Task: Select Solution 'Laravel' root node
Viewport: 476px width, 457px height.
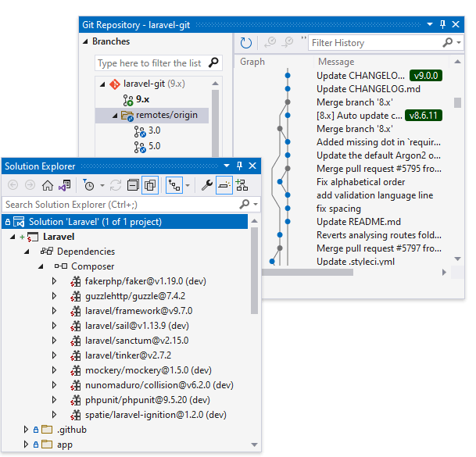Action: coord(125,222)
